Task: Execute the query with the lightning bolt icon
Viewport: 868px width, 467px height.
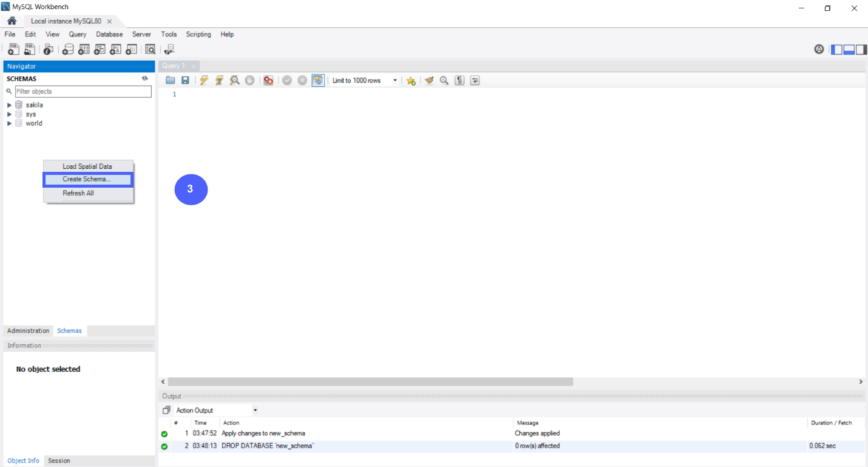Action: pos(204,80)
